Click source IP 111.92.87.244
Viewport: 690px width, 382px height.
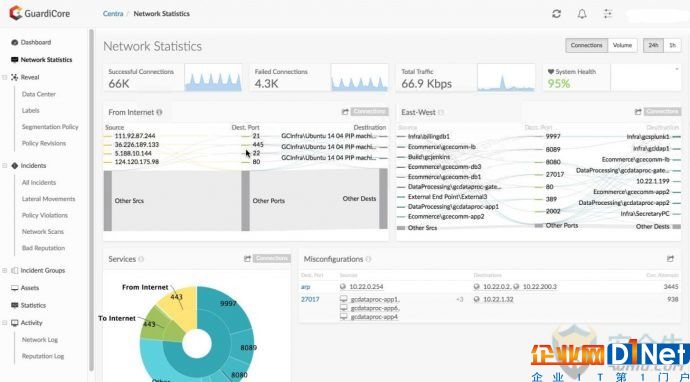[x=135, y=136]
